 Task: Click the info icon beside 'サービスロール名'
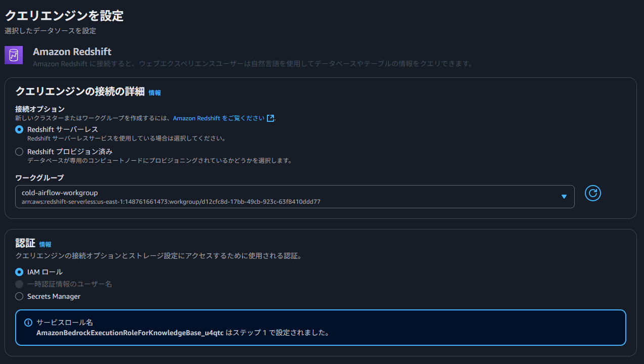[x=28, y=323]
